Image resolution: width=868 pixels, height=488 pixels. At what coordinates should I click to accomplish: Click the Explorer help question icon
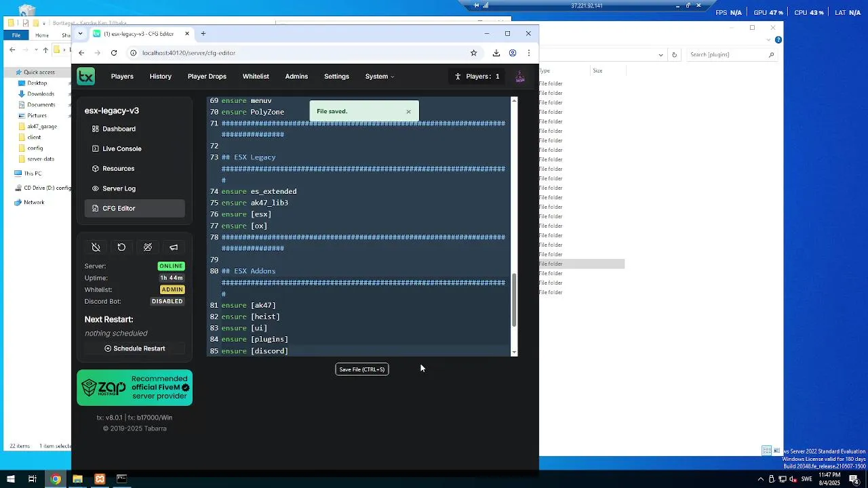click(x=778, y=40)
